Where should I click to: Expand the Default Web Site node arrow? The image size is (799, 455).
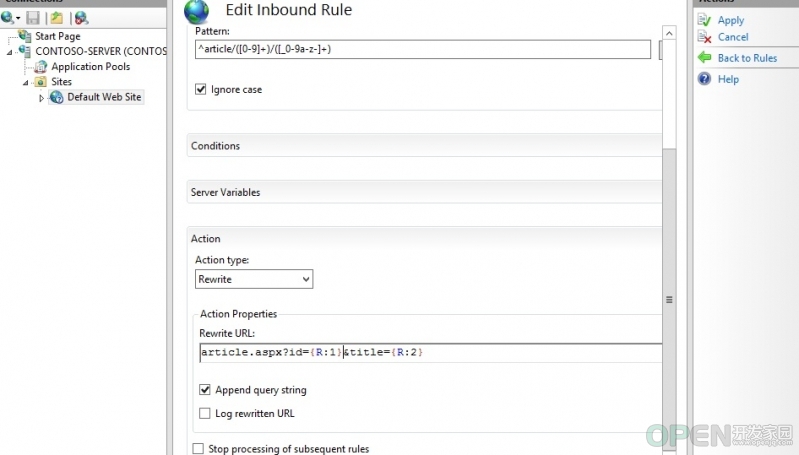pyautogui.click(x=42, y=98)
